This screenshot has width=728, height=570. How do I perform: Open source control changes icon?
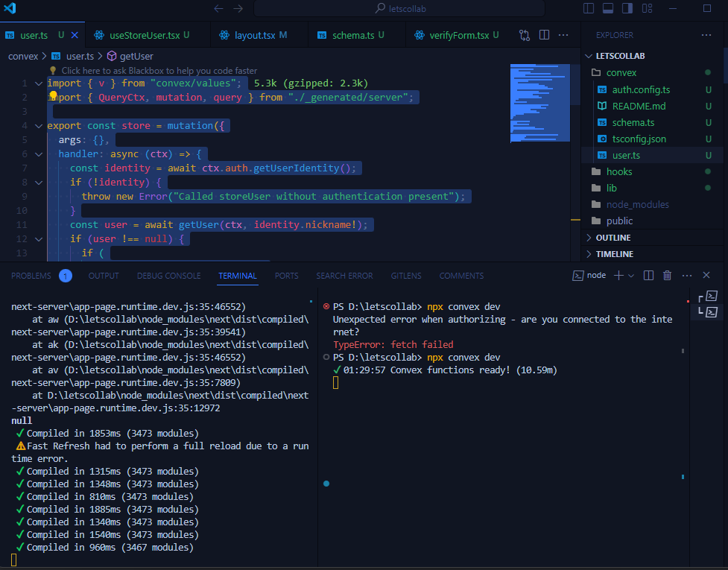click(x=525, y=35)
